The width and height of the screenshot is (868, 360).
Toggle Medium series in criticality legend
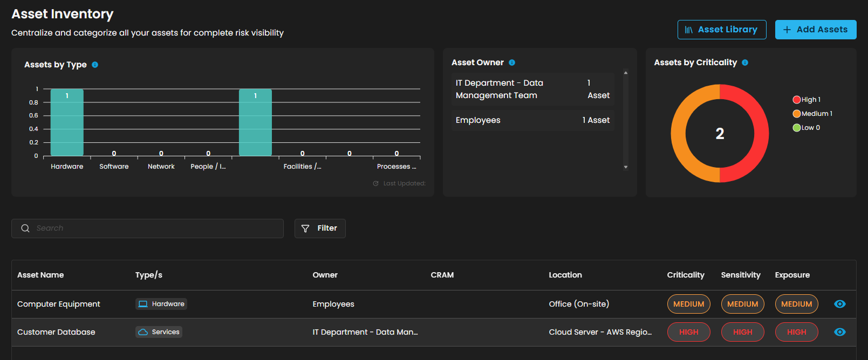tap(812, 114)
